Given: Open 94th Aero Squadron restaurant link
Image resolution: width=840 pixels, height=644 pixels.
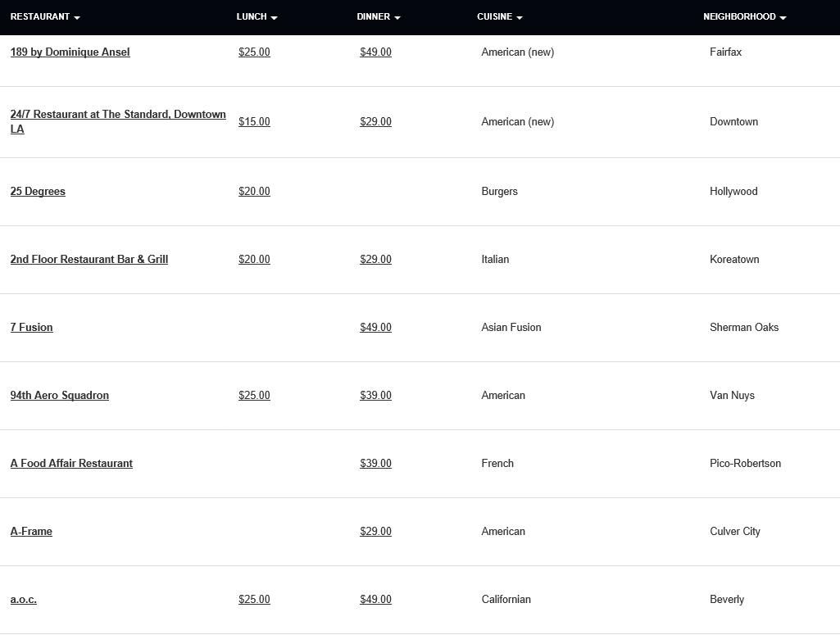Looking at the screenshot, I should 59,395.
